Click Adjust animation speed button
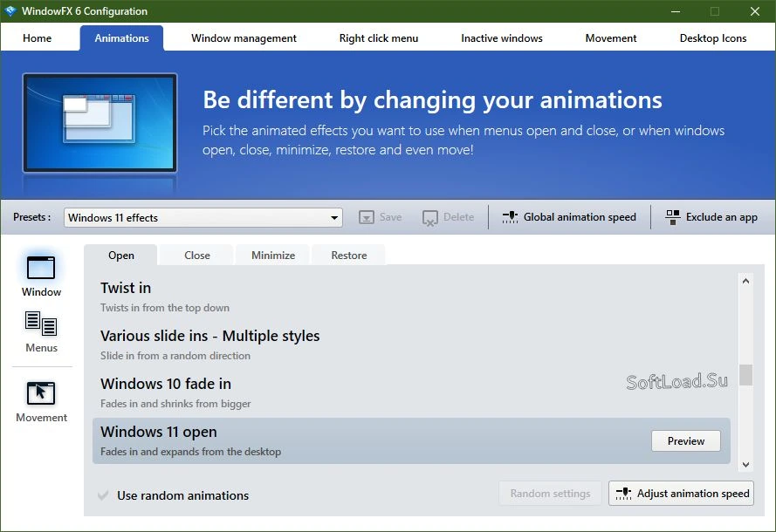The height and width of the screenshot is (532, 776). coord(681,494)
